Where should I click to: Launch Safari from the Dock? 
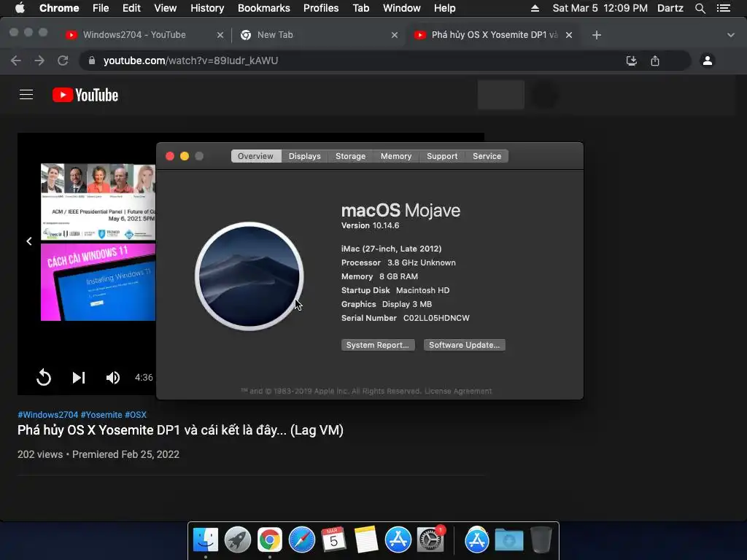(301, 540)
